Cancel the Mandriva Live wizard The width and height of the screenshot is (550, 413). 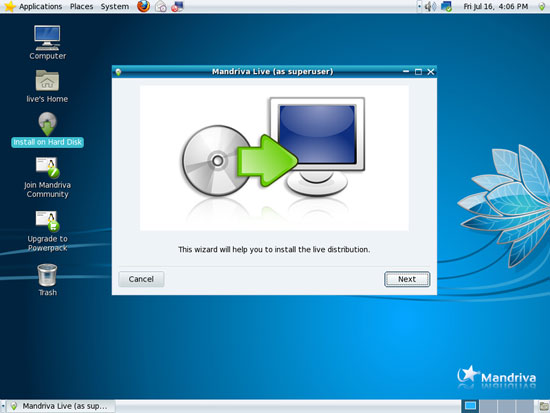[141, 279]
